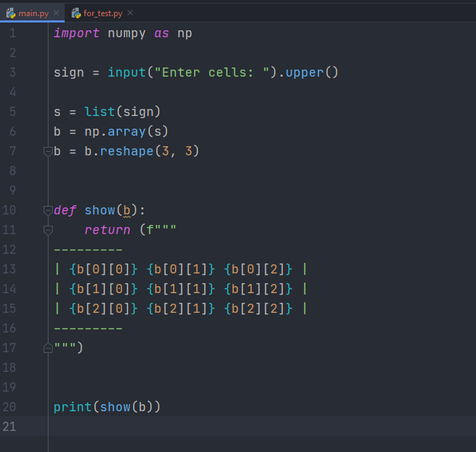Screen dimensions: 476x452
Task: Click the {b[0][0]} placeholder
Action: (x=103, y=269)
